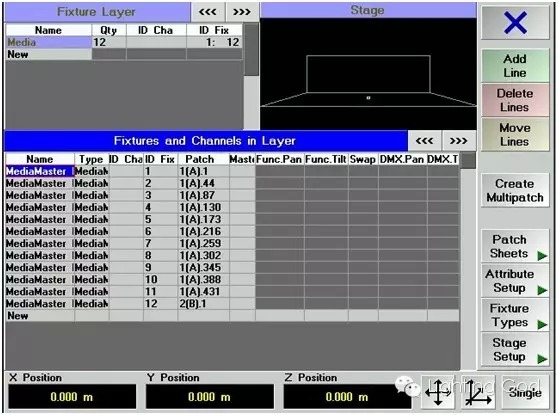Close the patch editor with the X
This screenshot has height=415, width=558.
click(x=515, y=22)
